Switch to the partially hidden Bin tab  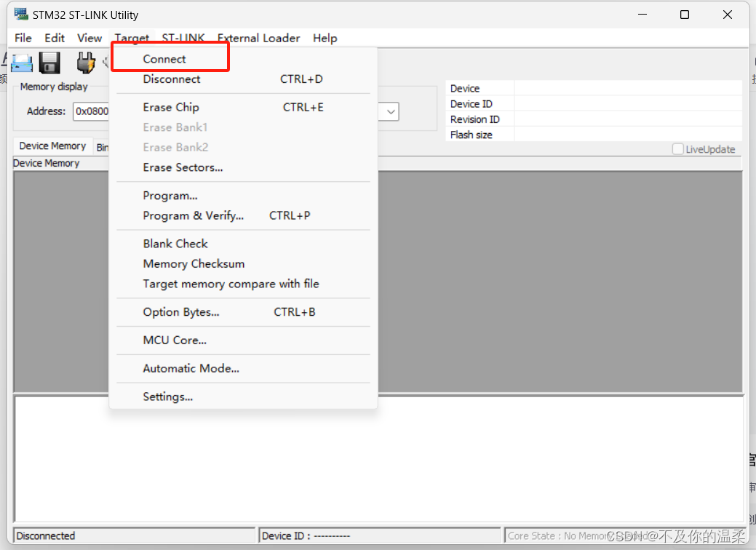[102, 148]
